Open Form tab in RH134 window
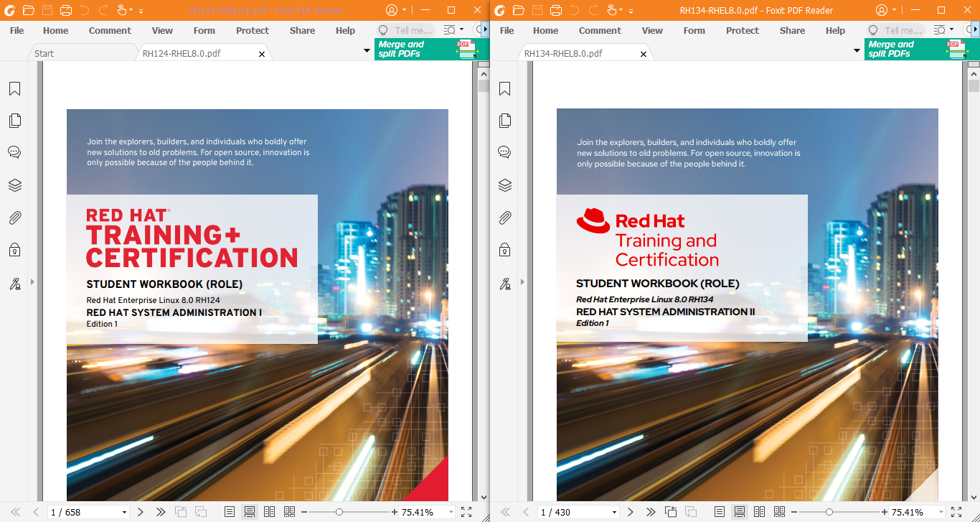 694,30
